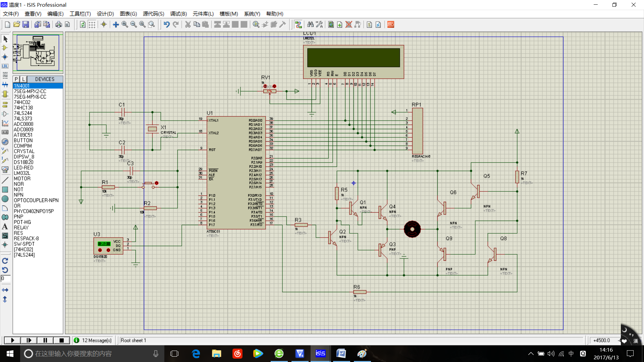Redo the last undone action
Screen dimensions: 644x362
[x=175, y=24]
